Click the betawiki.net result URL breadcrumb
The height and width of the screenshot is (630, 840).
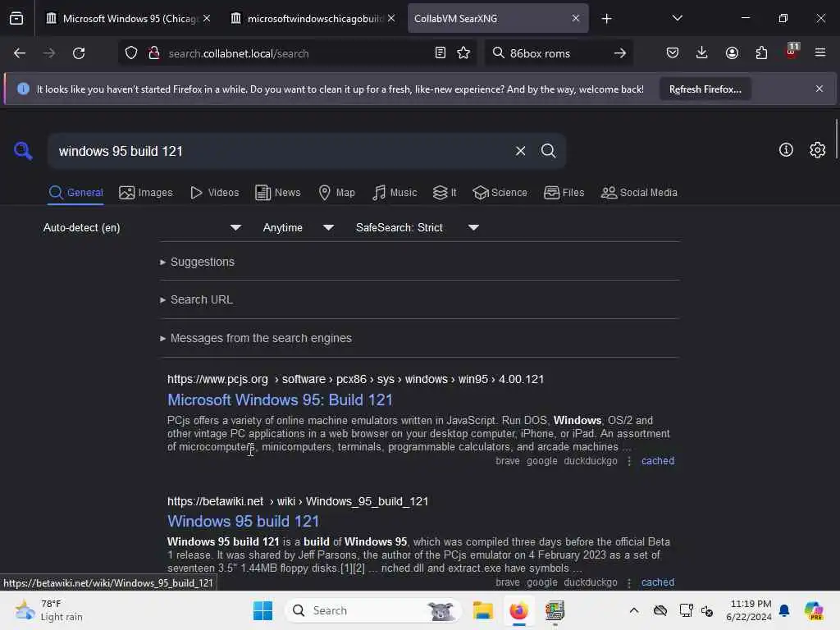pos(298,501)
